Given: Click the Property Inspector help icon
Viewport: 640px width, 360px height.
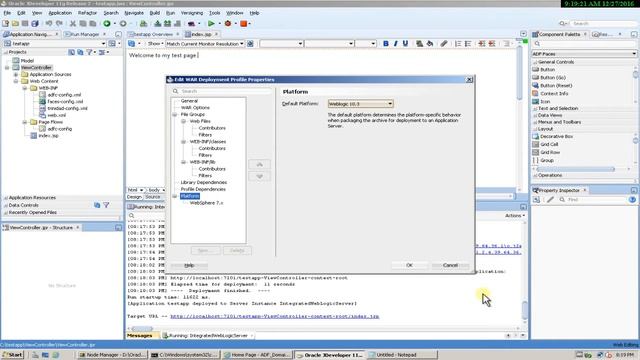Looking at the screenshot, I should point(632,200).
